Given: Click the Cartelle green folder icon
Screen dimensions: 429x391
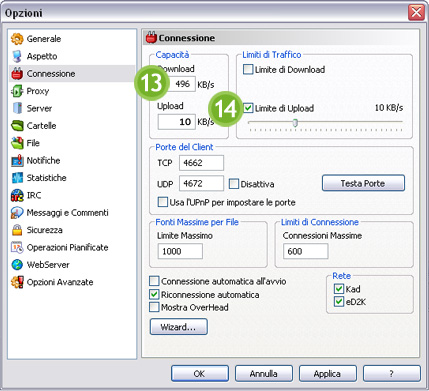Looking at the screenshot, I should tap(17, 126).
